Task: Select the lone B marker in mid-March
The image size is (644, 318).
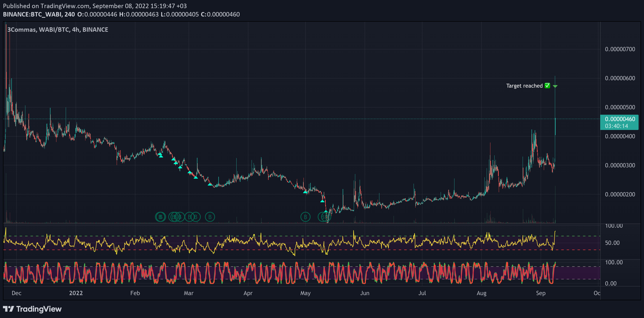Action: click(x=210, y=217)
